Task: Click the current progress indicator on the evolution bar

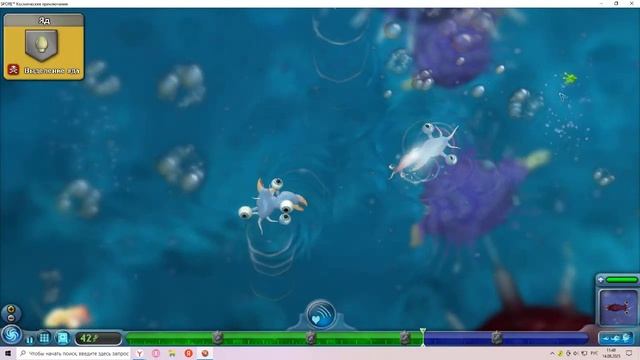Action: click(x=423, y=337)
